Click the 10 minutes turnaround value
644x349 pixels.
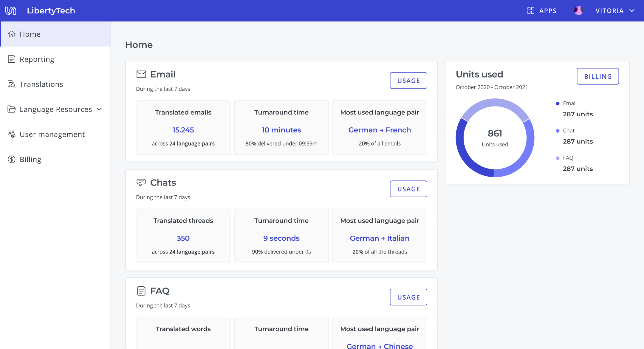tap(281, 130)
